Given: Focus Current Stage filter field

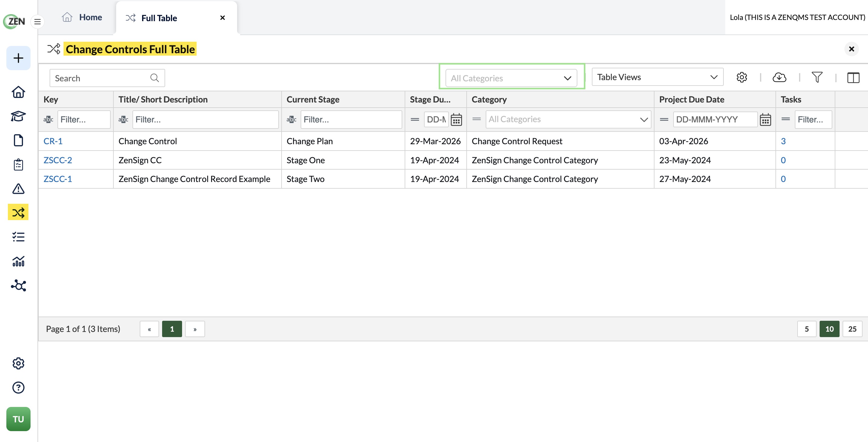Looking at the screenshot, I should click(x=351, y=119).
